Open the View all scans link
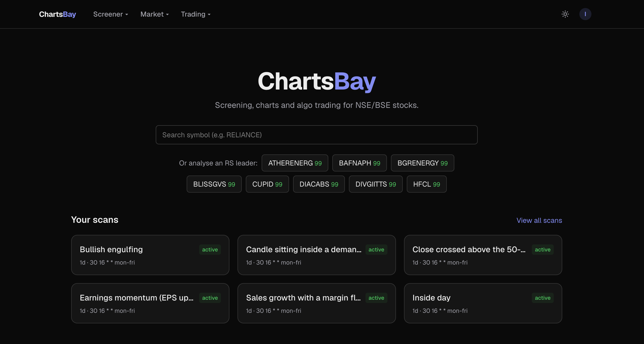This screenshot has height=344, width=644. click(x=539, y=220)
